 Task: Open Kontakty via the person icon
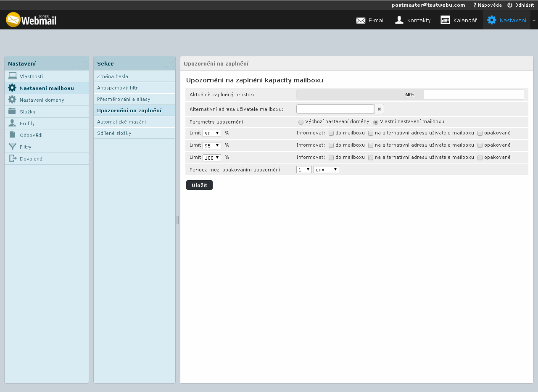point(399,20)
